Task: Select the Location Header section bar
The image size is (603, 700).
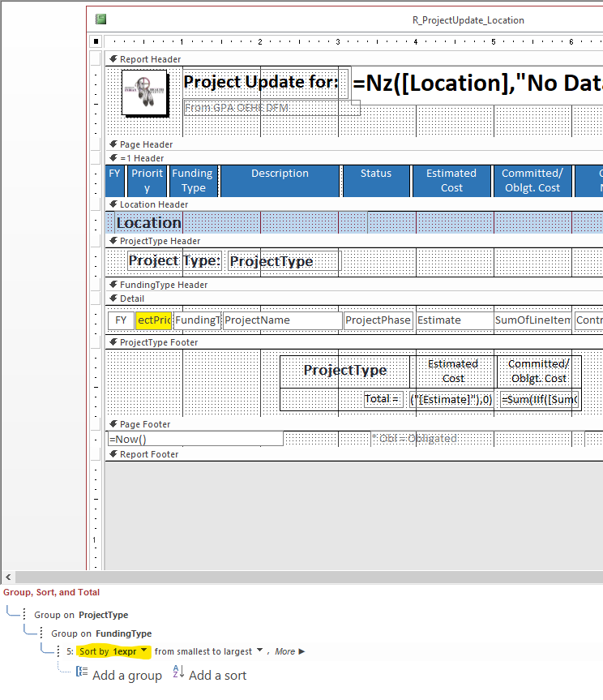Action: click(x=354, y=204)
